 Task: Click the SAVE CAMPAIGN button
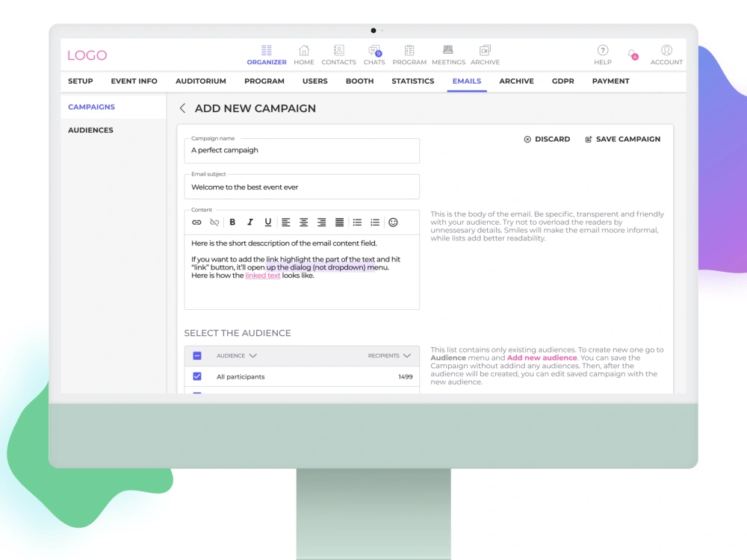tap(623, 139)
